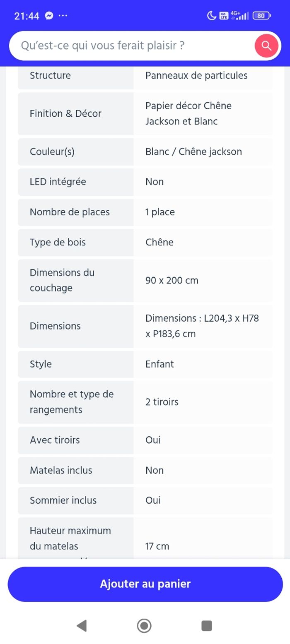Tap the search field Qu'est-ce qui vous ferait plaisir
The width and height of the screenshot is (290, 644).
pos(124,46)
